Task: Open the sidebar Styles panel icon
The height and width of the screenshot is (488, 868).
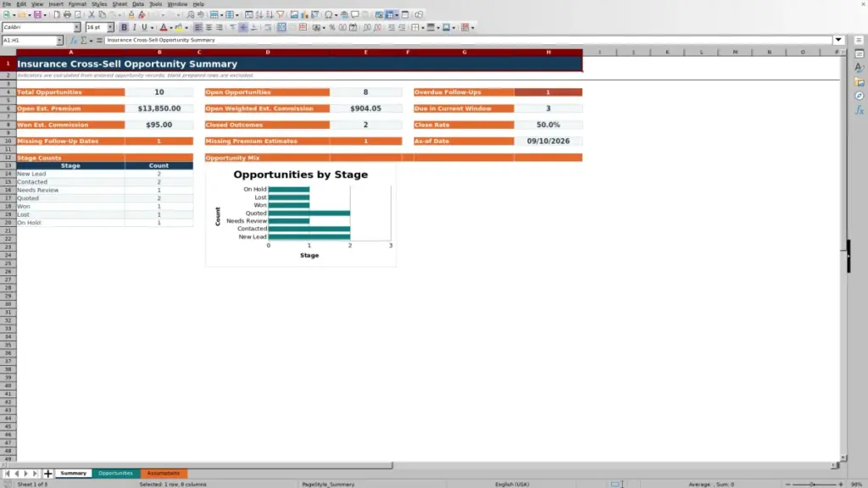Action: coord(860,68)
